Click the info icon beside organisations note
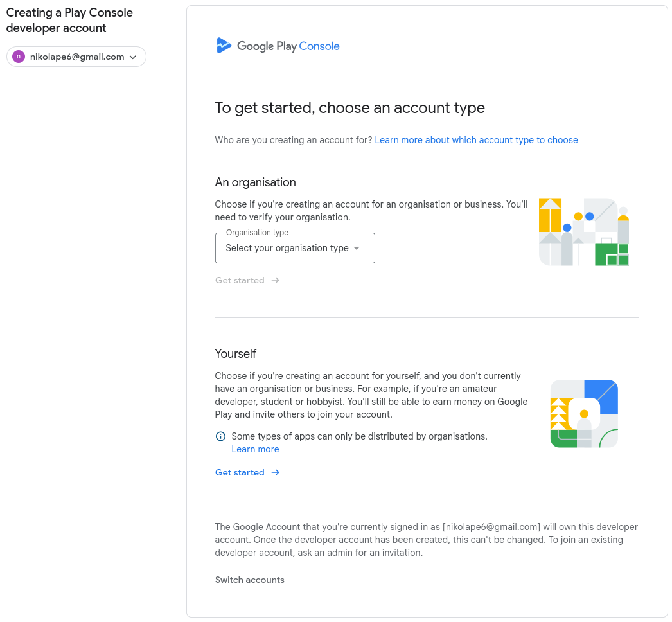672x622 pixels. pyautogui.click(x=220, y=436)
